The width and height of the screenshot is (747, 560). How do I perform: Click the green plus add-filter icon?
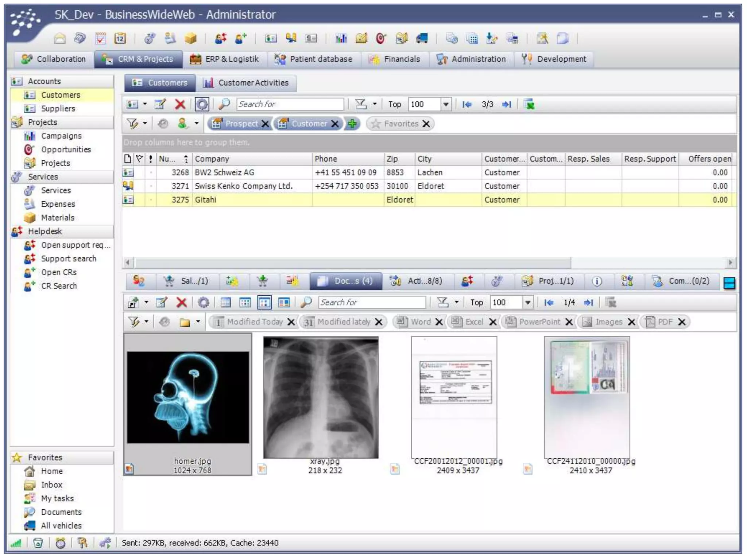coord(352,124)
